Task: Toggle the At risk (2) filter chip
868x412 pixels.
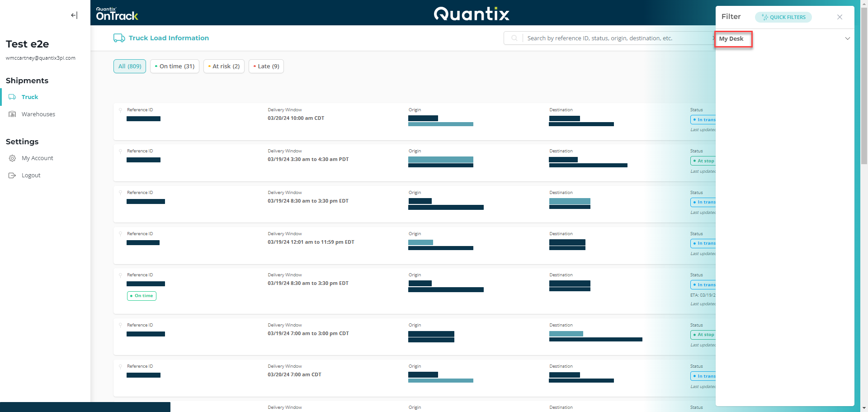Action: [224, 66]
